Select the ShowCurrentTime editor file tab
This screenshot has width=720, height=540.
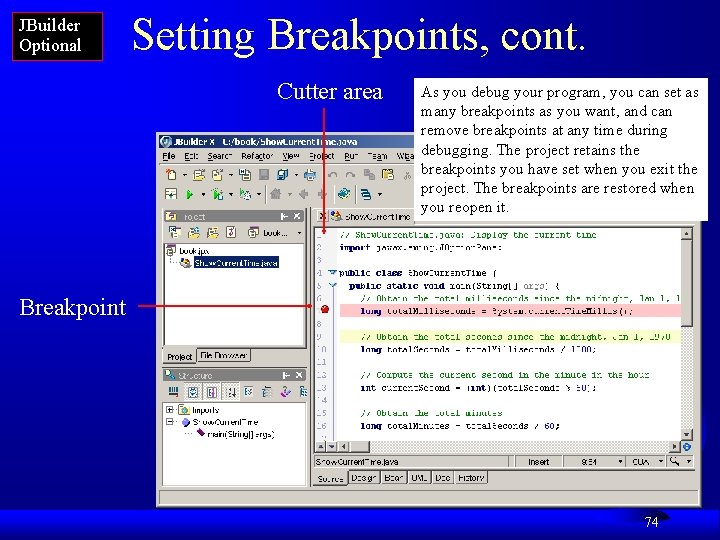tap(371, 216)
